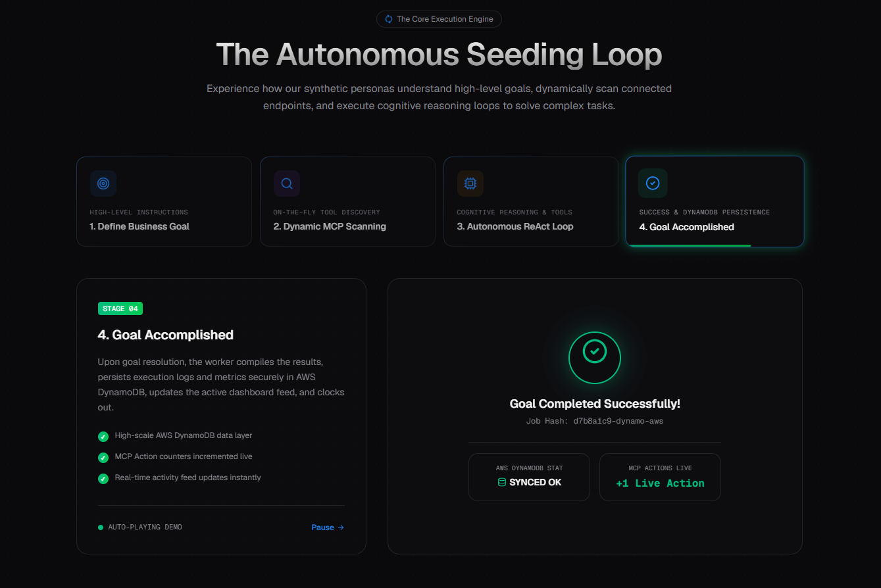Click the database icon beside SYNCED OK
The height and width of the screenshot is (588, 881).
(502, 482)
